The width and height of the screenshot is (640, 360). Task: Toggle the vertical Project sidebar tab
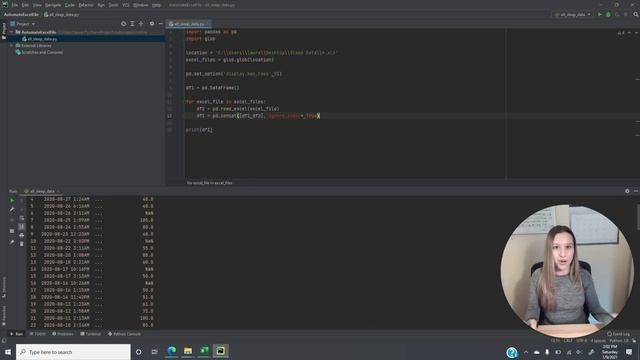[x=4, y=31]
